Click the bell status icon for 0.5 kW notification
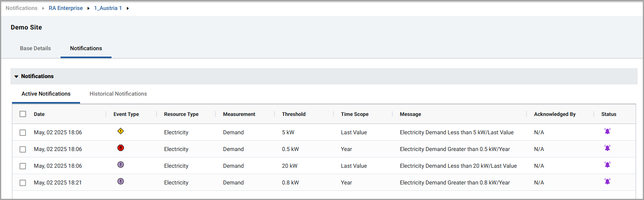The height and width of the screenshot is (200, 644). point(607,148)
